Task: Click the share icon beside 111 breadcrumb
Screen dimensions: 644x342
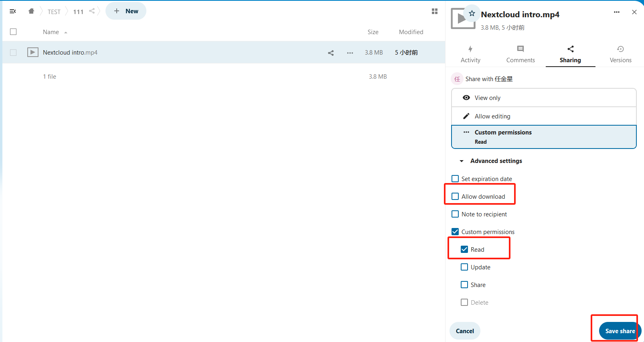Action: coord(92,11)
